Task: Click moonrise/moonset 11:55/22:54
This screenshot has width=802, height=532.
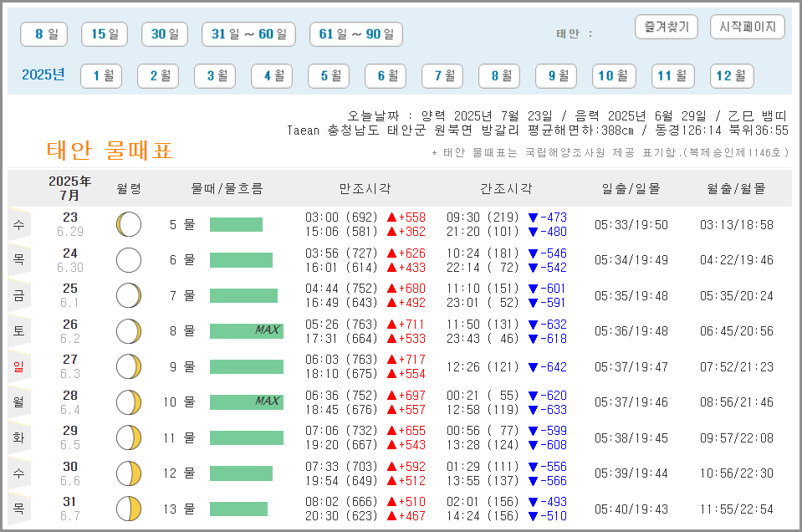Action: [x=737, y=509]
